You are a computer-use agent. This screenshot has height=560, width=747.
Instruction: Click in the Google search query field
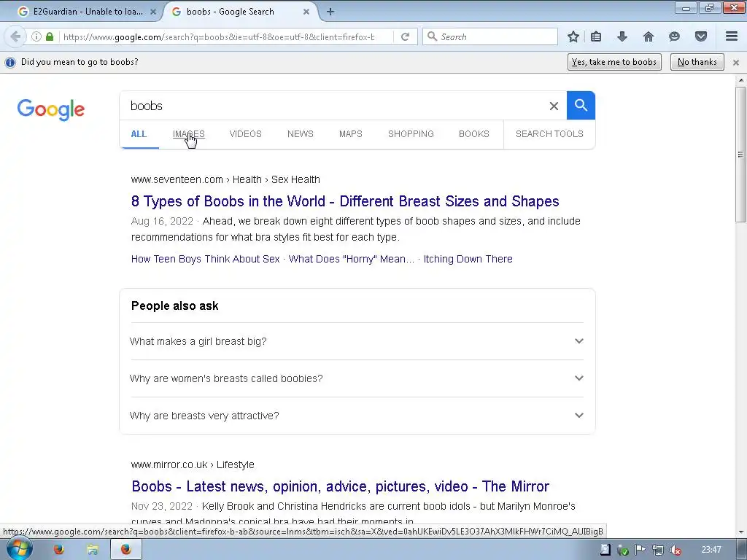pos(333,106)
